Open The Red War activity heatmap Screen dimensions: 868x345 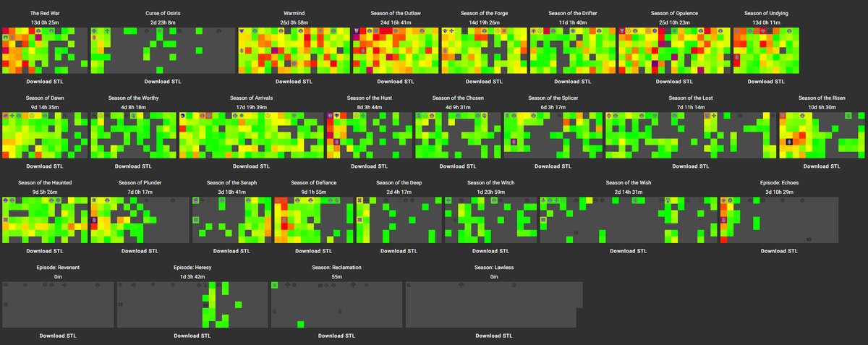[46, 51]
